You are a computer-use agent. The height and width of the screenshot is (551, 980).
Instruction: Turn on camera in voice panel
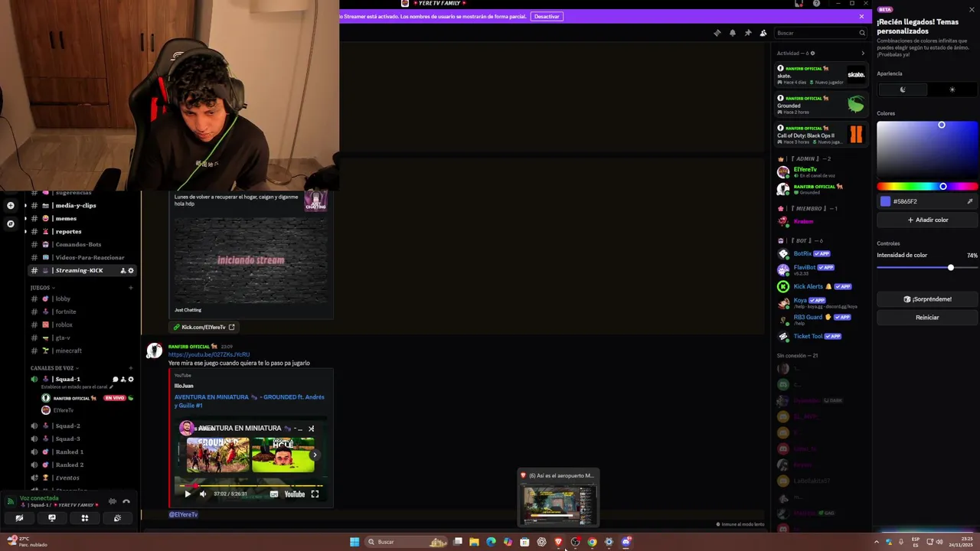pyautogui.click(x=19, y=518)
